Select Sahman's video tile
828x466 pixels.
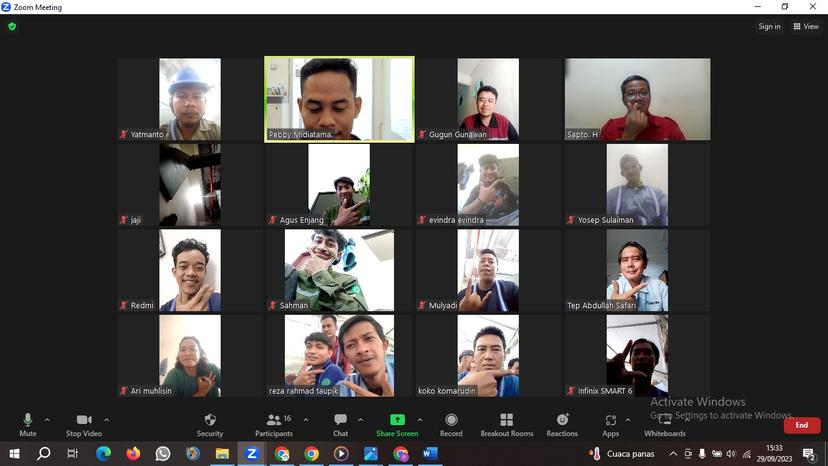pos(339,271)
